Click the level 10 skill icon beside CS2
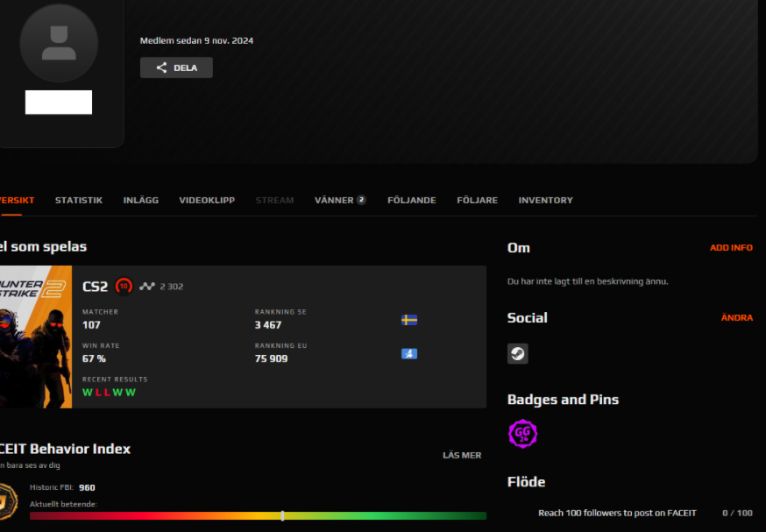766x532 pixels. coord(124,287)
